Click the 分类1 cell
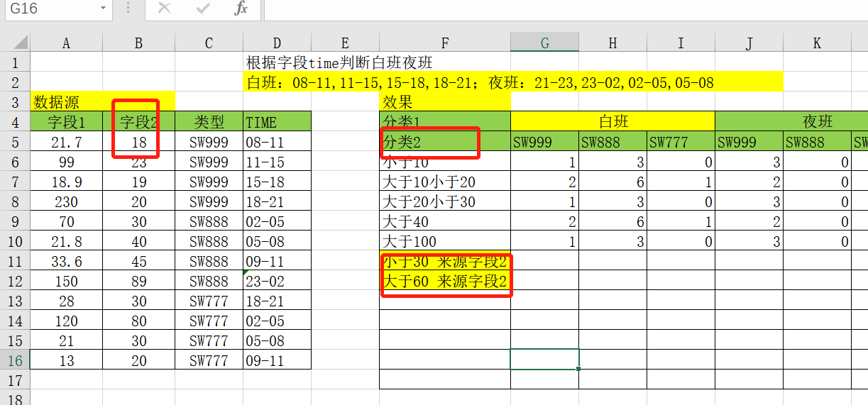868x405 pixels. (444, 122)
